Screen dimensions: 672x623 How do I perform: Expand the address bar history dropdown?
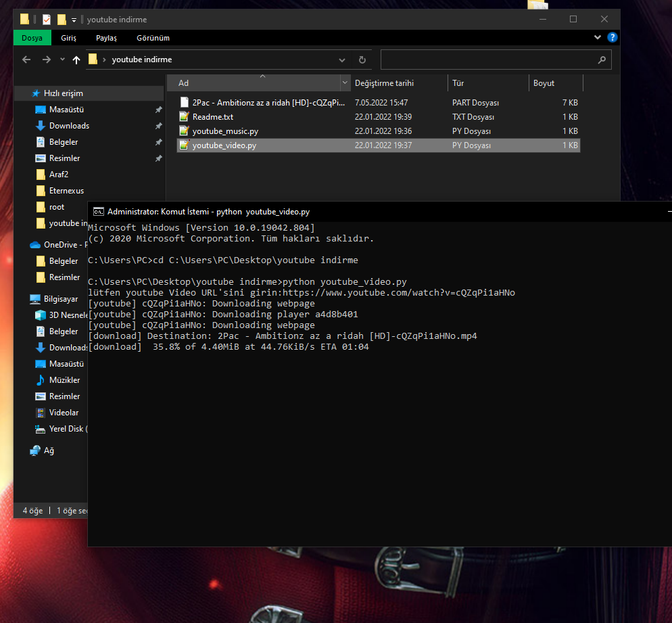[x=342, y=60]
